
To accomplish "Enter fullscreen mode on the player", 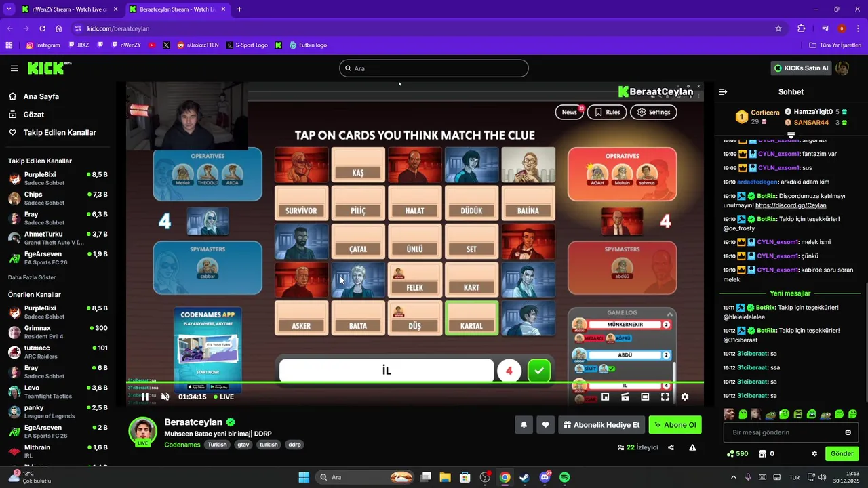I will (665, 396).
